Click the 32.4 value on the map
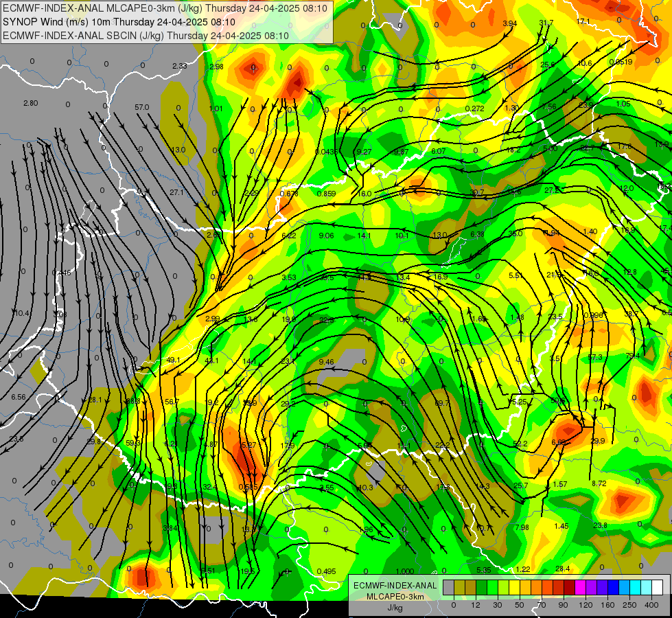This screenshot has width=672, height=618. pos(210,488)
